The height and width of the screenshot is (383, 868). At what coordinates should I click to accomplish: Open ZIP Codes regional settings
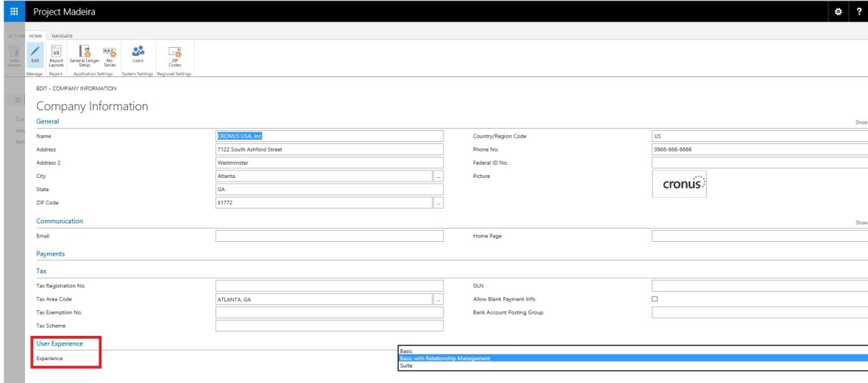pyautogui.click(x=175, y=56)
